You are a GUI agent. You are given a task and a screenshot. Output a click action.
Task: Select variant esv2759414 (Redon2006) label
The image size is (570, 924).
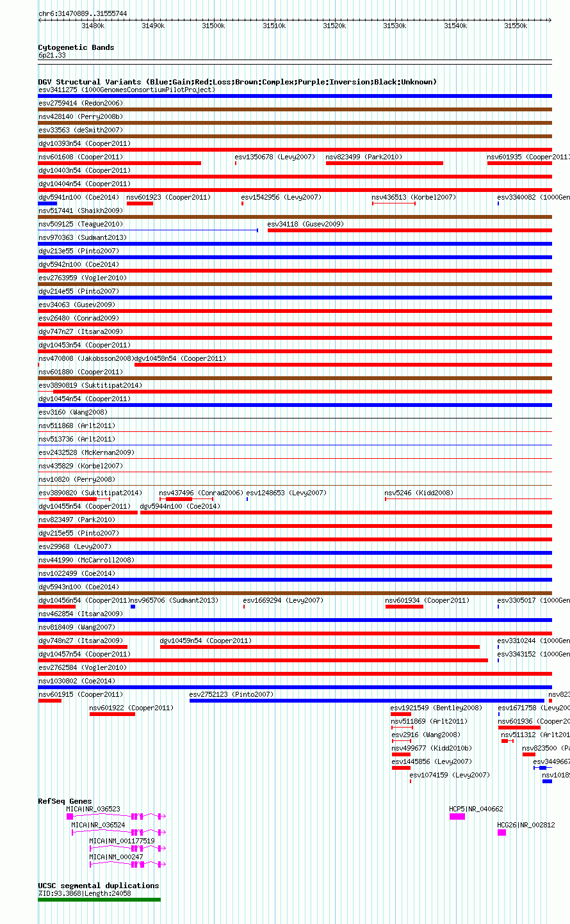[x=81, y=103]
